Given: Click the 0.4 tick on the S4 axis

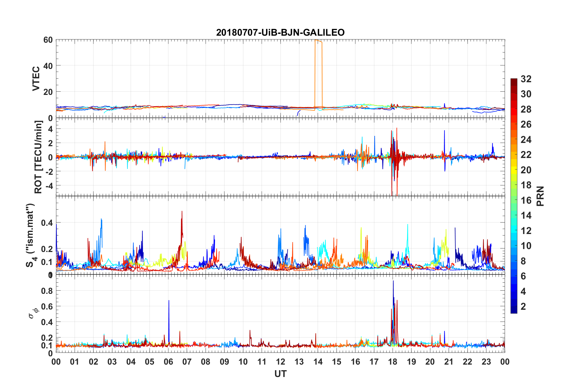Looking at the screenshot, I should [x=47, y=223].
